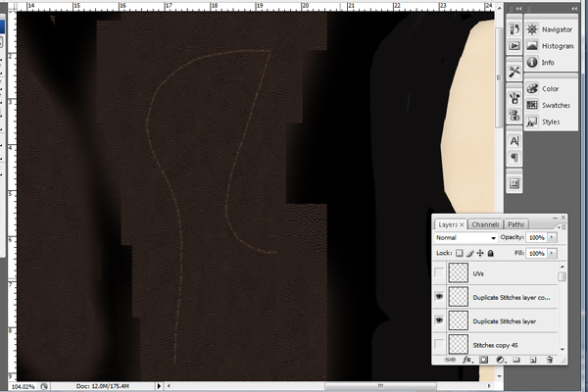Toggle lock all padlock

coord(491,253)
